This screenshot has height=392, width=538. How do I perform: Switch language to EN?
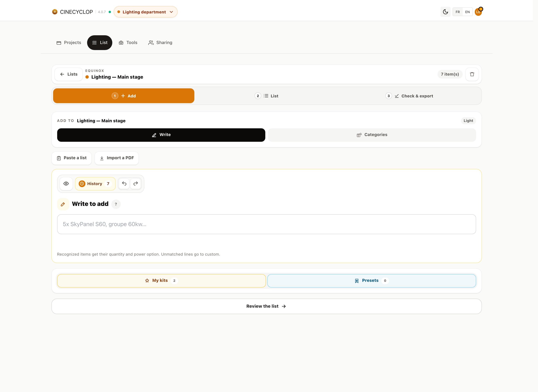click(467, 12)
